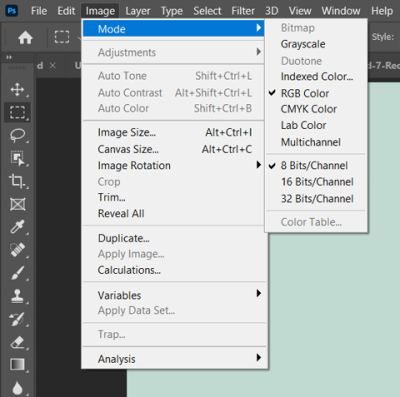The width and height of the screenshot is (400, 397).
Task: Switch mode to Indexed Color
Action: 316,77
